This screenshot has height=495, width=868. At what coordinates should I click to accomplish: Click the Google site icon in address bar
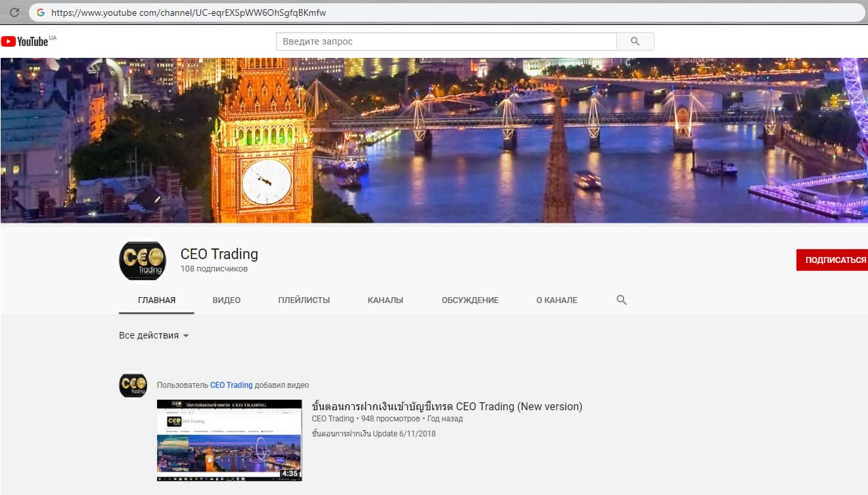pos(41,12)
